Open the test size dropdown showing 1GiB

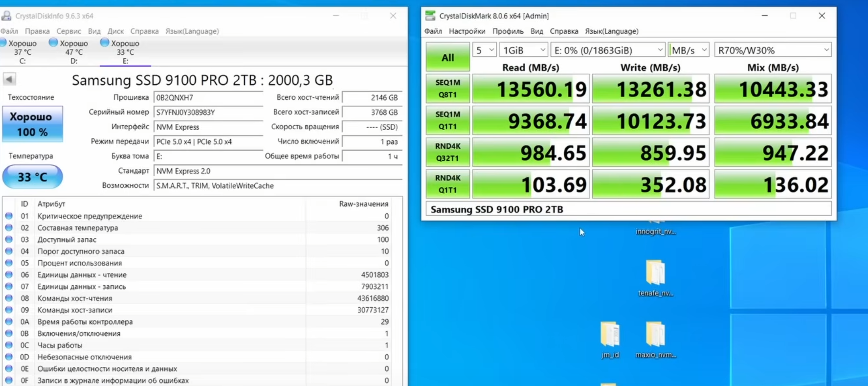[x=523, y=50]
